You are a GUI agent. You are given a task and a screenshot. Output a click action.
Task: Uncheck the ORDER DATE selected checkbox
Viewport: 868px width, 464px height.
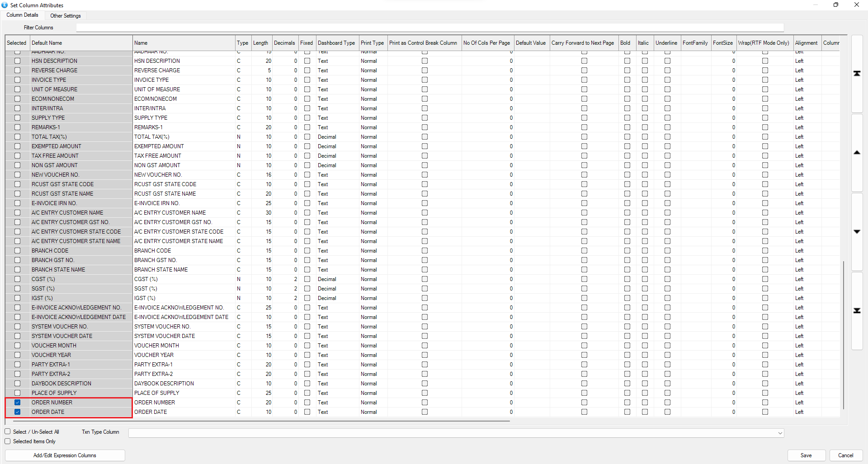(x=18, y=412)
